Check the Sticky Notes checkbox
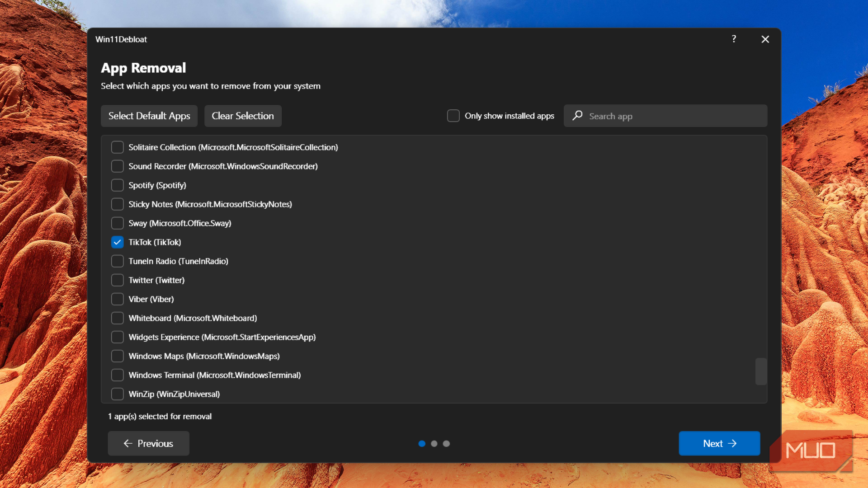Viewport: 868px width, 488px height. click(118, 204)
